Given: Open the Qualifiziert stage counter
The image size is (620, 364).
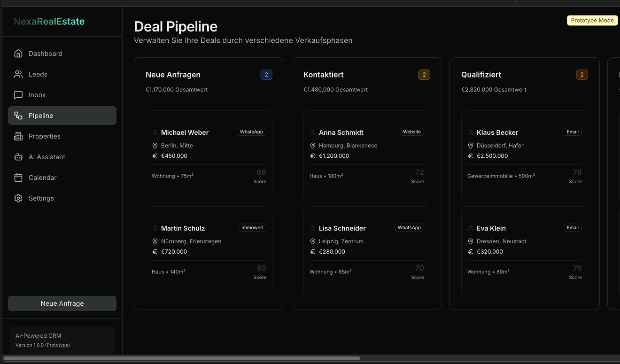Looking at the screenshot, I should coord(582,74).
